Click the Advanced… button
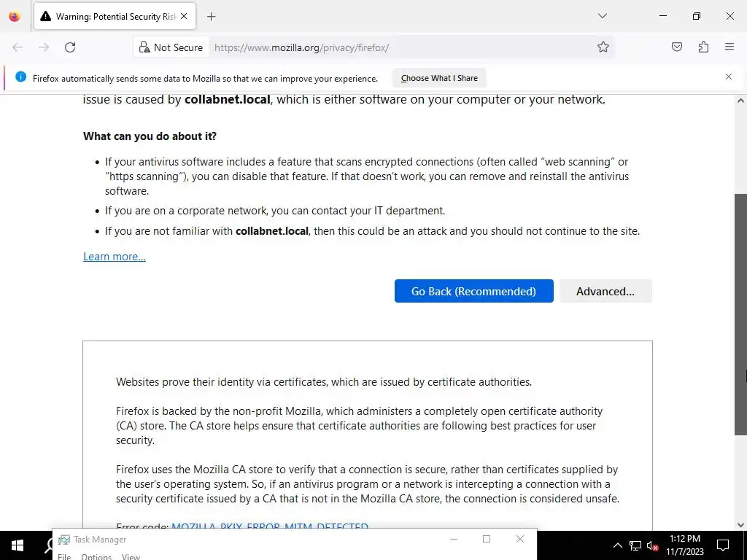This screenshot has height=560, width=747. [605, 291]
